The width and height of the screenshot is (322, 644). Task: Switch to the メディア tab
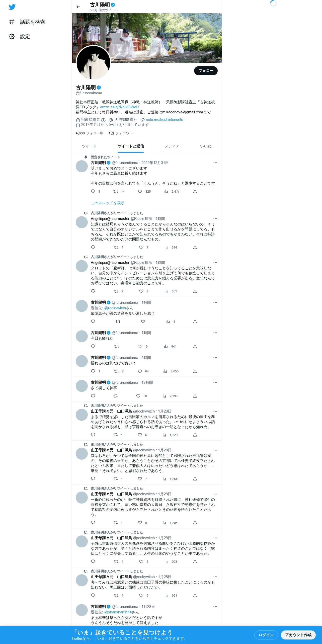coord(172,146)
